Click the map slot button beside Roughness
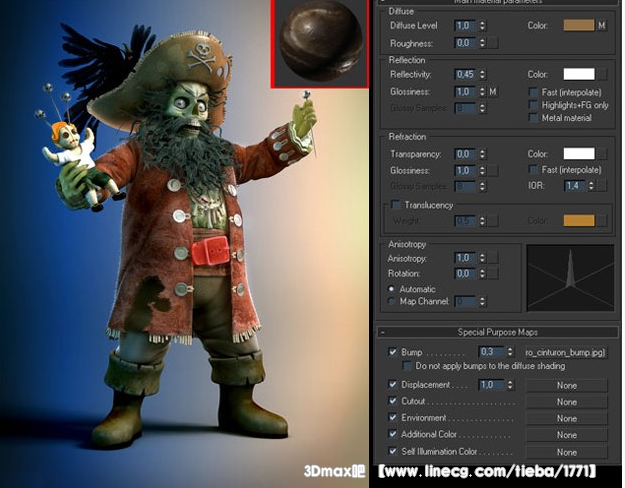The image size is (625, 488). (x=493, y=43)
